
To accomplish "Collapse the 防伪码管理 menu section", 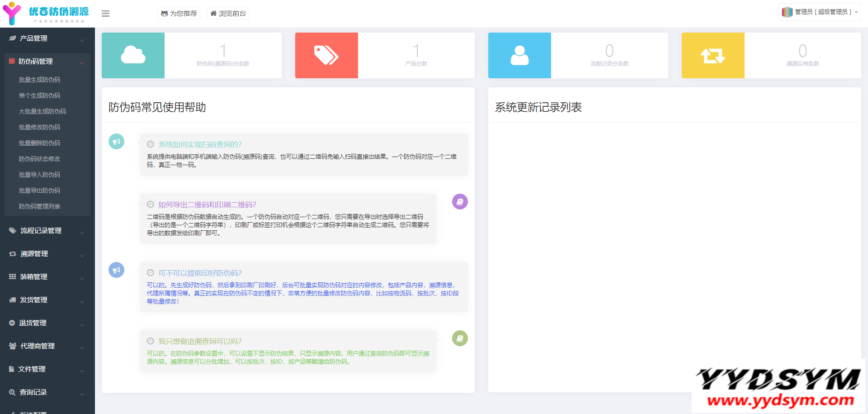I will [x=47, y=62].
